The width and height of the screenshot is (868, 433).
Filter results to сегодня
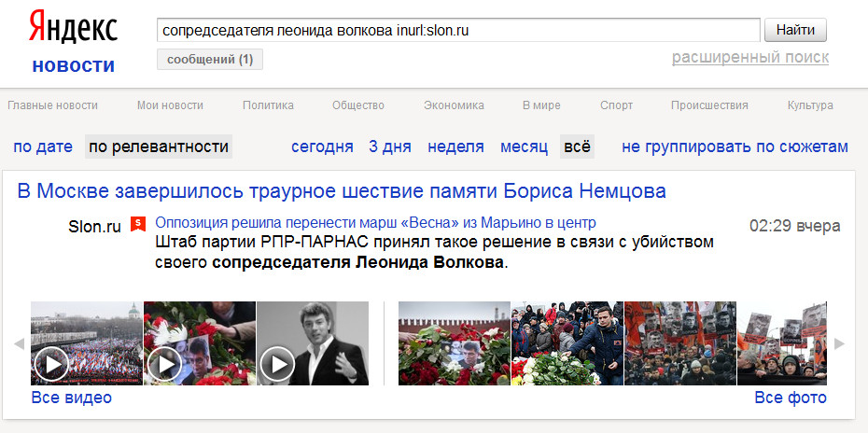tap(322, 147)
